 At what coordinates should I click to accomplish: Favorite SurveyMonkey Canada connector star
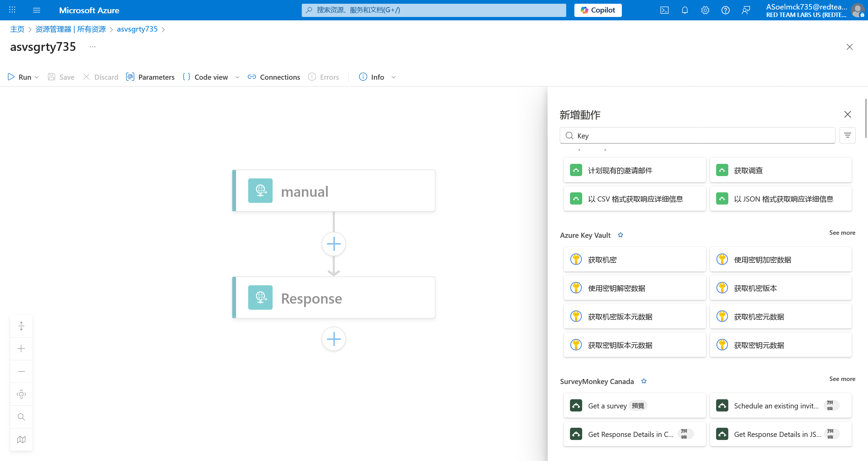tap(644, 381)
